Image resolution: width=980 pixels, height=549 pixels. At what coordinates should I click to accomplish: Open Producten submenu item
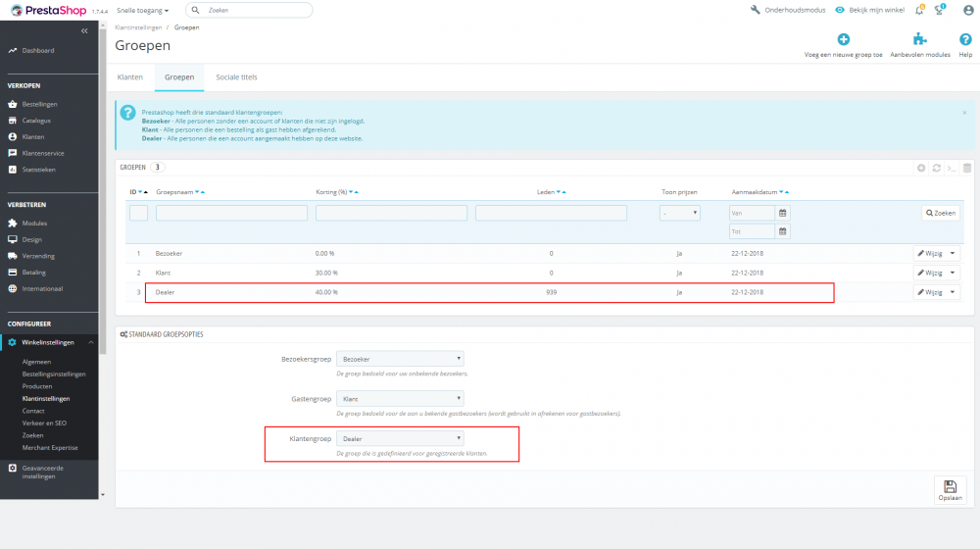pos(37,386)
